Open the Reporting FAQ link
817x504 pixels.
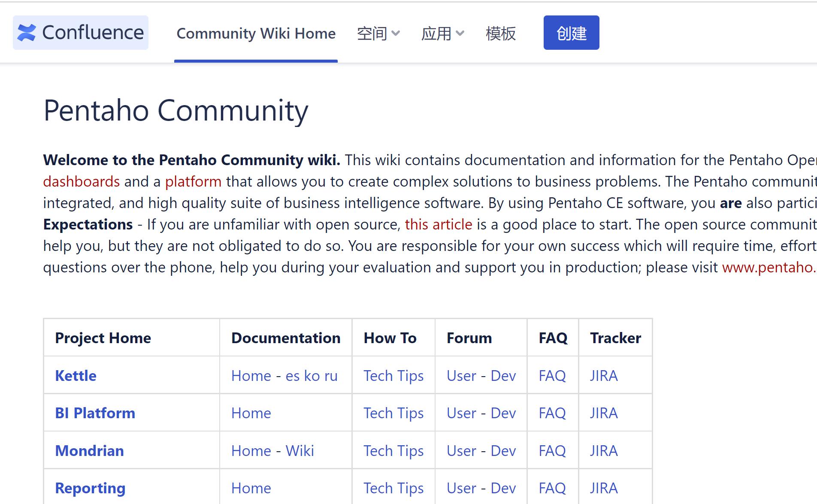click(552, 488)
